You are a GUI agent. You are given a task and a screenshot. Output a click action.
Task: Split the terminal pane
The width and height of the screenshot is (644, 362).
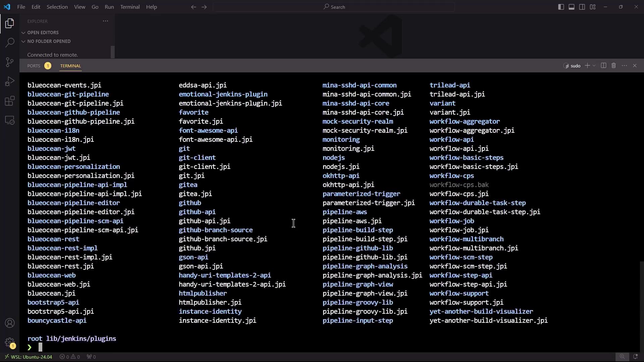pos(603,66)
